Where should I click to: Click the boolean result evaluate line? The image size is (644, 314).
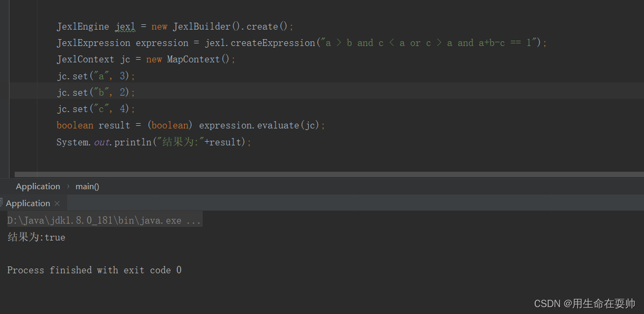pos(191,125)
